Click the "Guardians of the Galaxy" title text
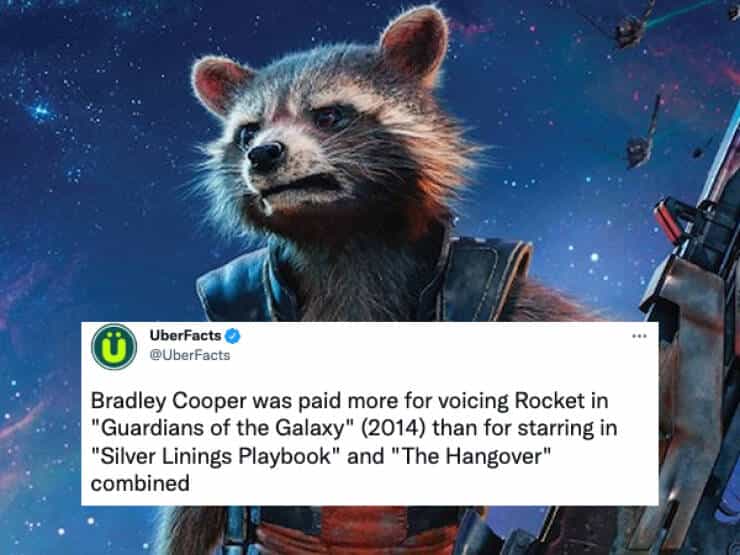This screenshot has width=740, height=555. tap(222, 429)
